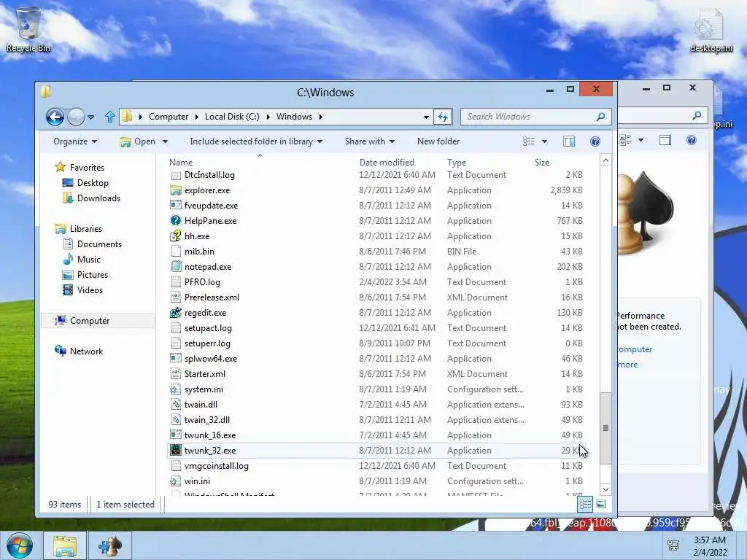Image resolution: width=747 pixels, height=560 pixels.
Task: Expand the breadcrumb arrow after Computer
Action: coord(196,117)
